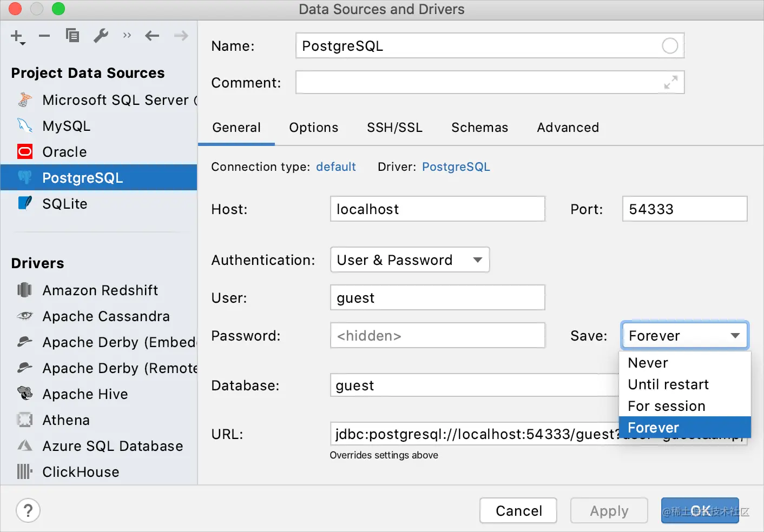Image resolution: width=764 pixels, height=532 pixels.
Task: Remove selected data source with minus icon
Action: [44, 36]
